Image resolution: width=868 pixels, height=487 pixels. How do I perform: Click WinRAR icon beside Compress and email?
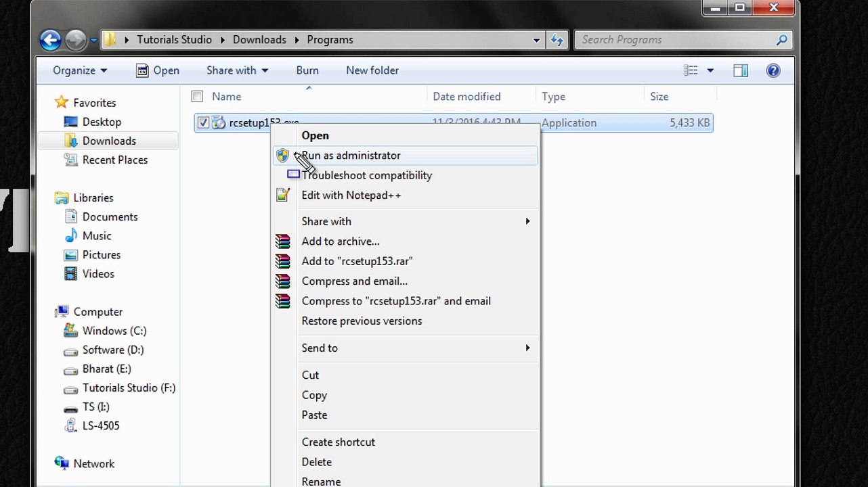click(282, 281)
